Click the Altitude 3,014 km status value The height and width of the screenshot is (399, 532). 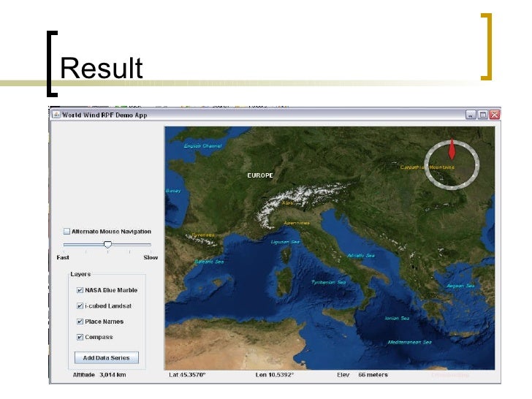coord(99,375)
